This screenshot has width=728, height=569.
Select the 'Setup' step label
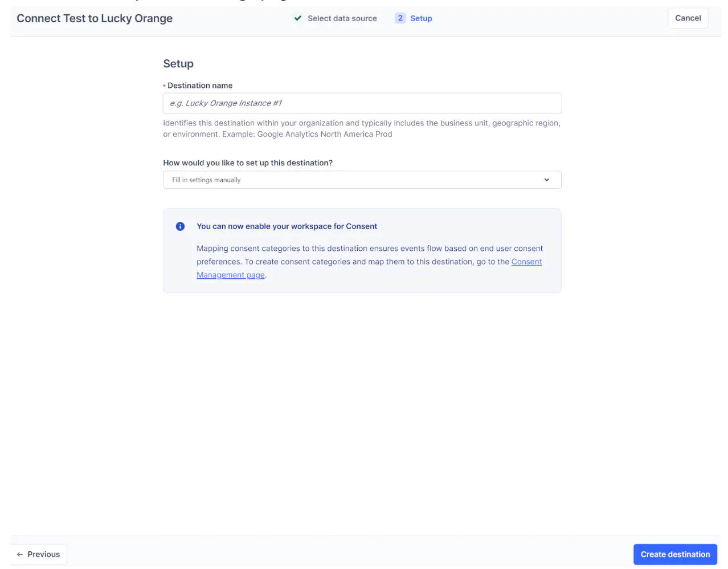[x=421, y=18]
